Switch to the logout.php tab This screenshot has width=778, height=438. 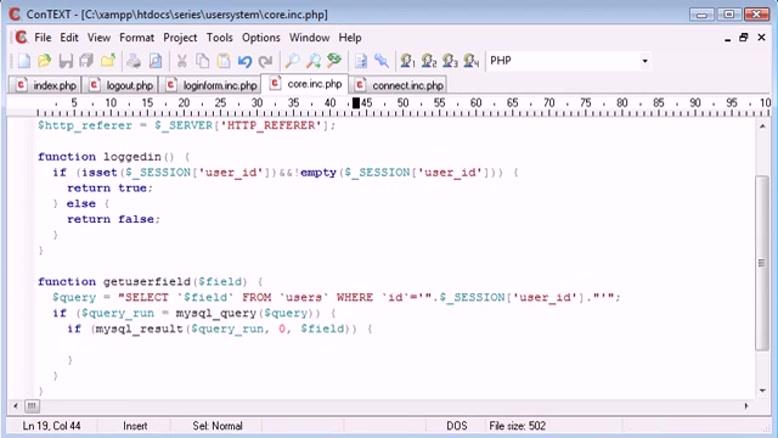click(120, 85)
